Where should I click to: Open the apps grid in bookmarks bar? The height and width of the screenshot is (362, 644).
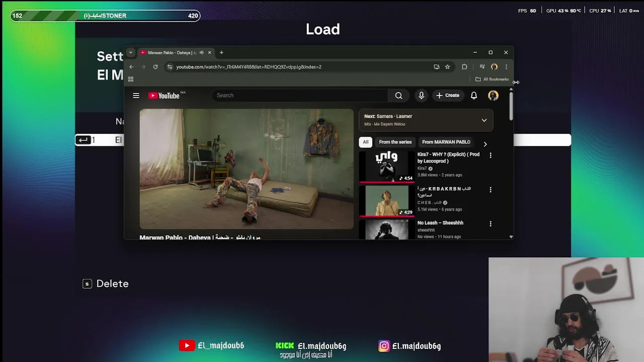(x=131, y=79)
